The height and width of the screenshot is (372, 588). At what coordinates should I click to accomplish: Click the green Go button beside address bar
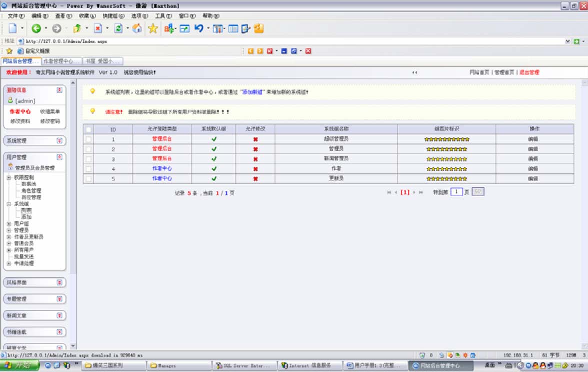577,41
